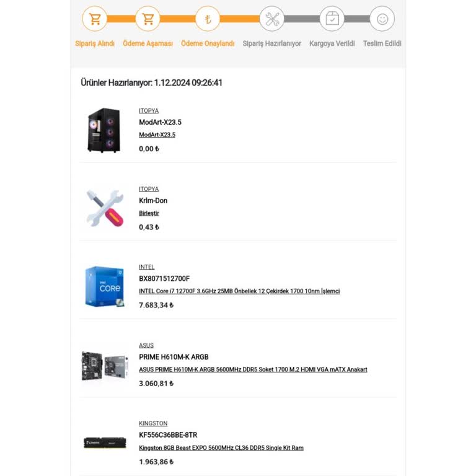Open the ASUS brand link
This screenshot has height=476, width=476.
coord(146,345)
